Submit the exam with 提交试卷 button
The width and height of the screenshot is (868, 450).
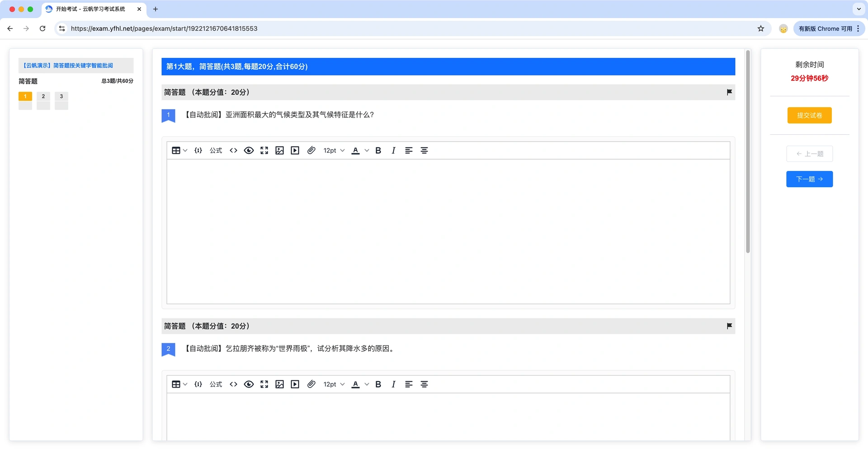coord(809,115)
